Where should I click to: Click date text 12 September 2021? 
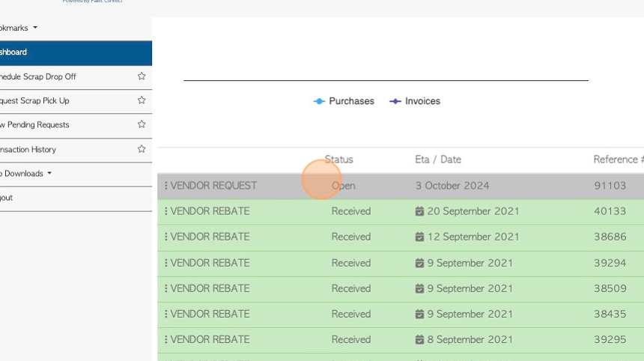[x=473, y=237]
